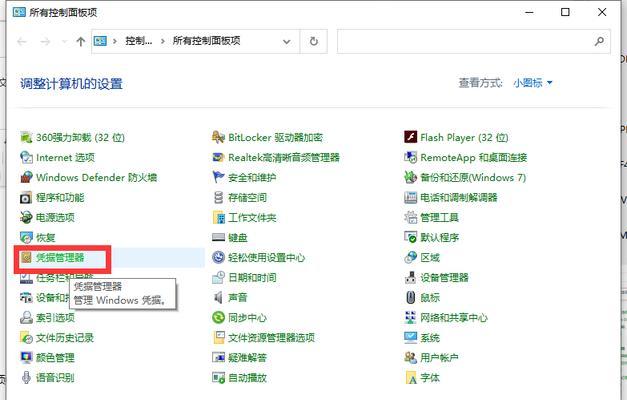
Task: Expand the address bar history dropdown
Action: (x=287, y=41)
